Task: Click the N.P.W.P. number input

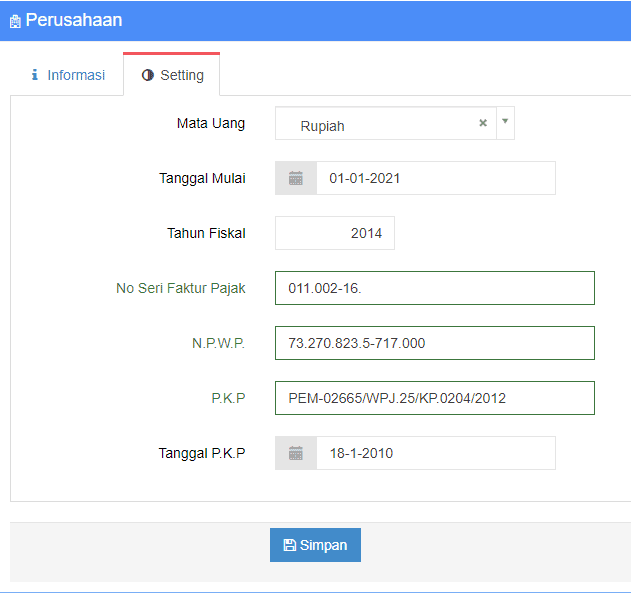Action: [x=435, y=343]
